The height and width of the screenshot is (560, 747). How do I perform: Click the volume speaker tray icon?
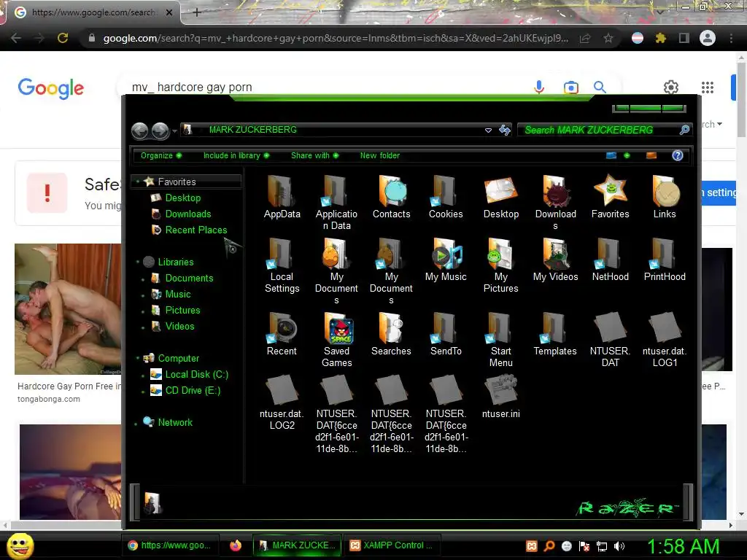(x=619, y=546)
